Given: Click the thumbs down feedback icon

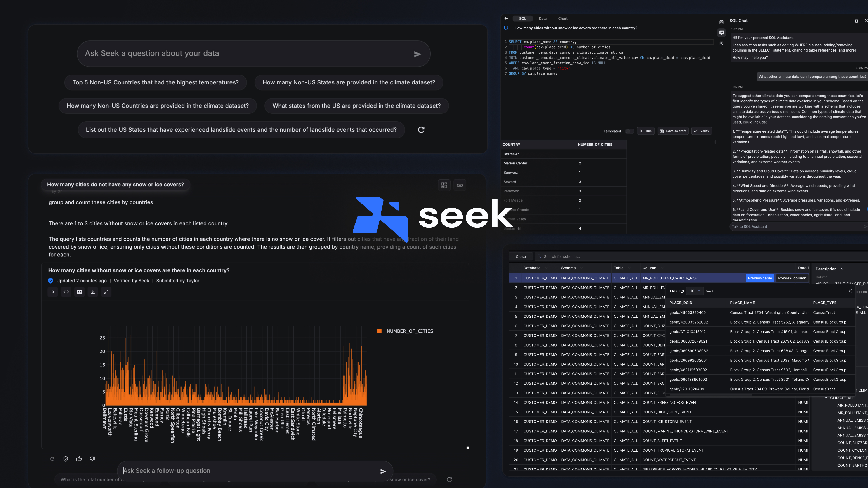Looking at the screenshot, I should [x=92, y=459].
